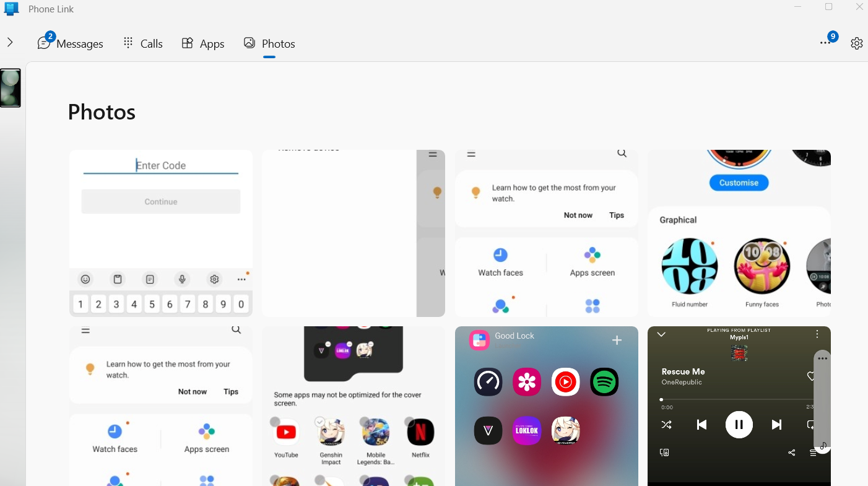Image resolution: width=868 pixels, height=486 pixels.
Task: Close the Phone Link window
Action: click(x=859, y=7)
